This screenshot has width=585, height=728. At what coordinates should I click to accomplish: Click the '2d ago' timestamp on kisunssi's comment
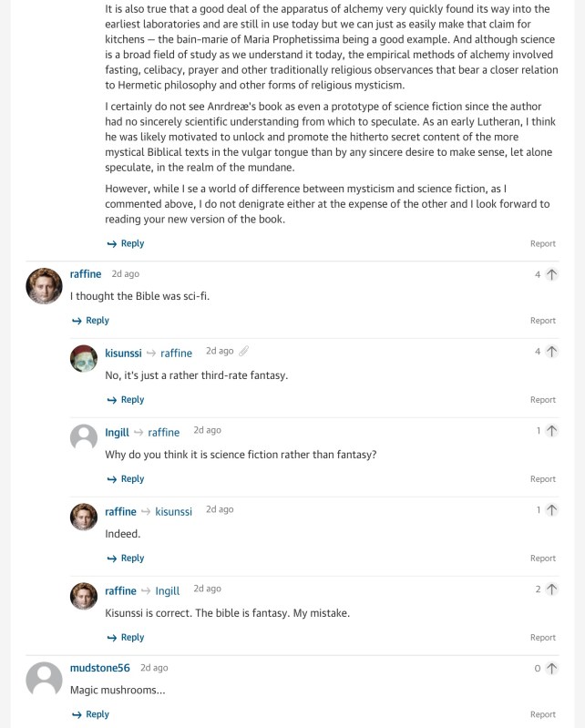click(x=219, y=351)
